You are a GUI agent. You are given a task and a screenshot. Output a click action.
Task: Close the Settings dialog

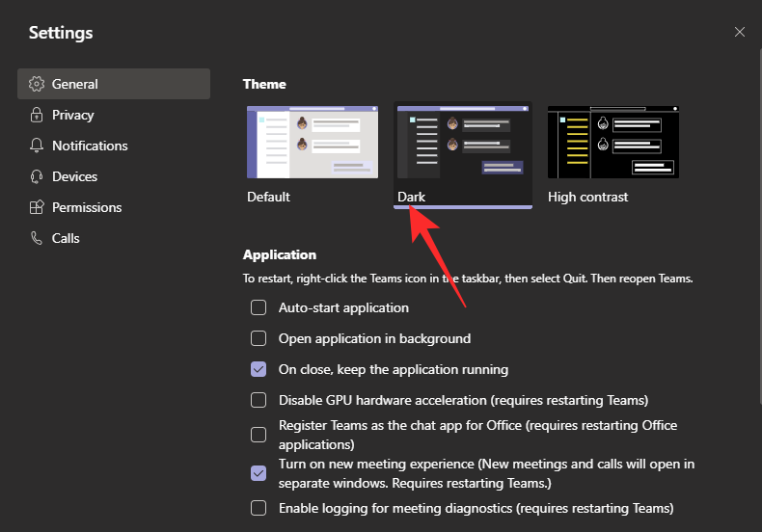[x=740, y=32]
